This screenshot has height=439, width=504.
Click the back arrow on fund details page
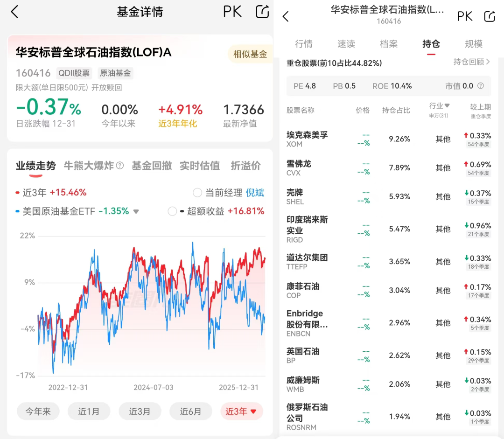(x=14, y=12)
